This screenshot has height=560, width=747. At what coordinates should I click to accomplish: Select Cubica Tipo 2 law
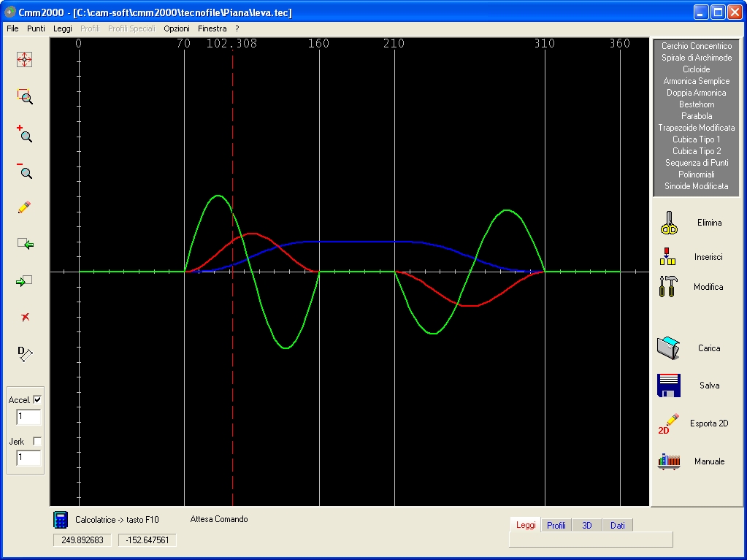click(697, 151)
